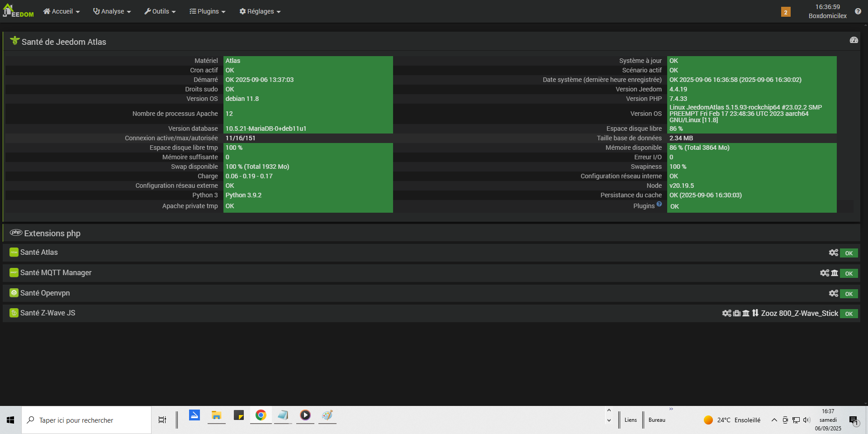Expand the Santé Atlas plugin section

click(39, 253)
